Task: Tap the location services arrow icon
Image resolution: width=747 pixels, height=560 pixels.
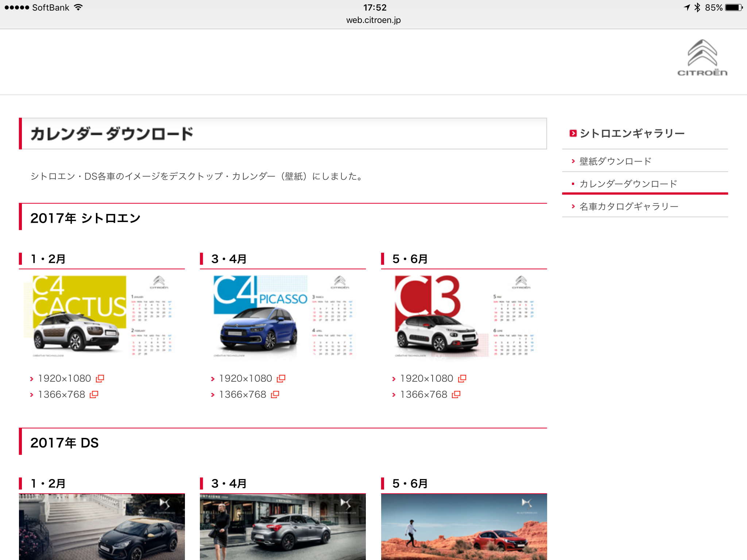Action: tap(687, 7)
